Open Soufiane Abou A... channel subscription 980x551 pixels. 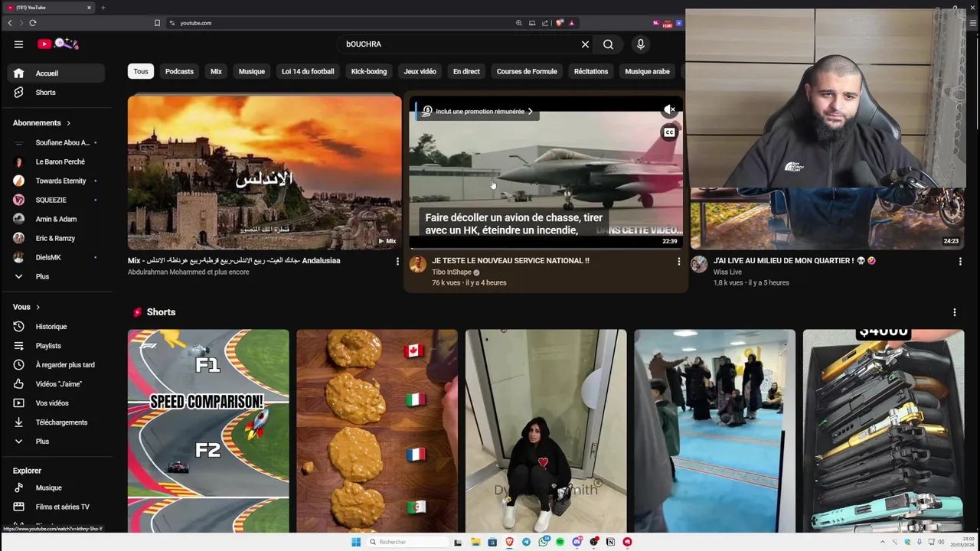[x=56, y=142]
